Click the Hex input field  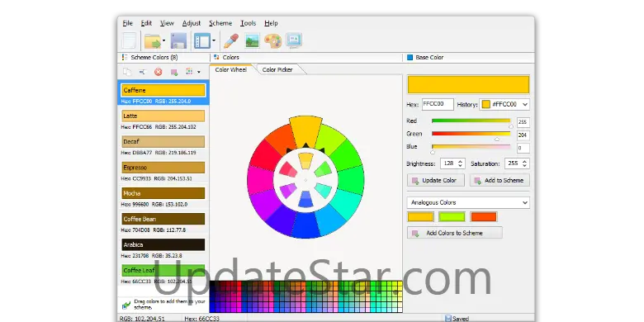438,104
